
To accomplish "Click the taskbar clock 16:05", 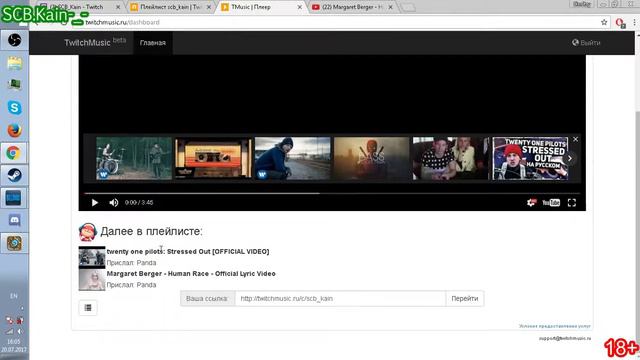I will 13,342.
